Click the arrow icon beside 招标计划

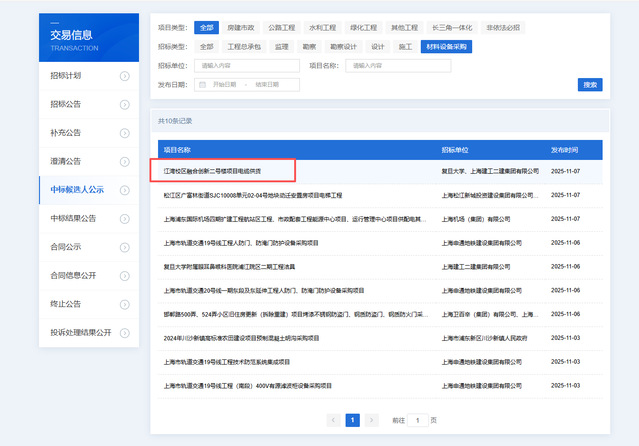pos(124,76)
